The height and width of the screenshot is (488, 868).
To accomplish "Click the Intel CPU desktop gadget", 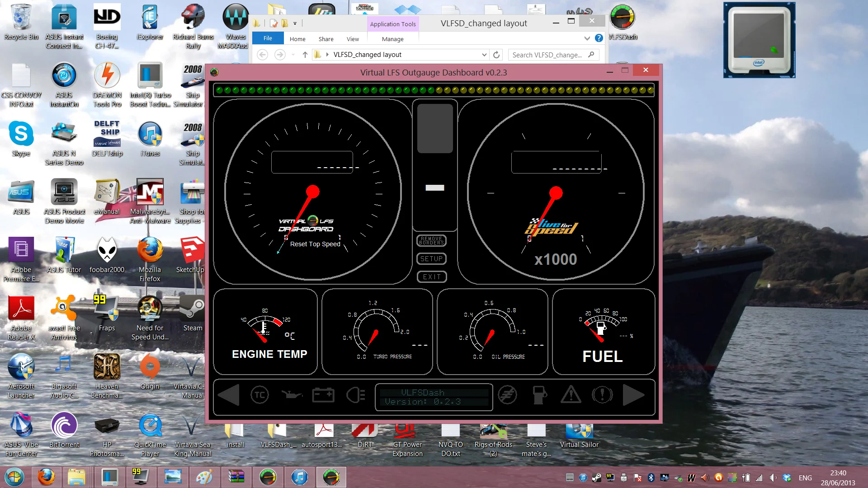I will click(x=759, y=40).
